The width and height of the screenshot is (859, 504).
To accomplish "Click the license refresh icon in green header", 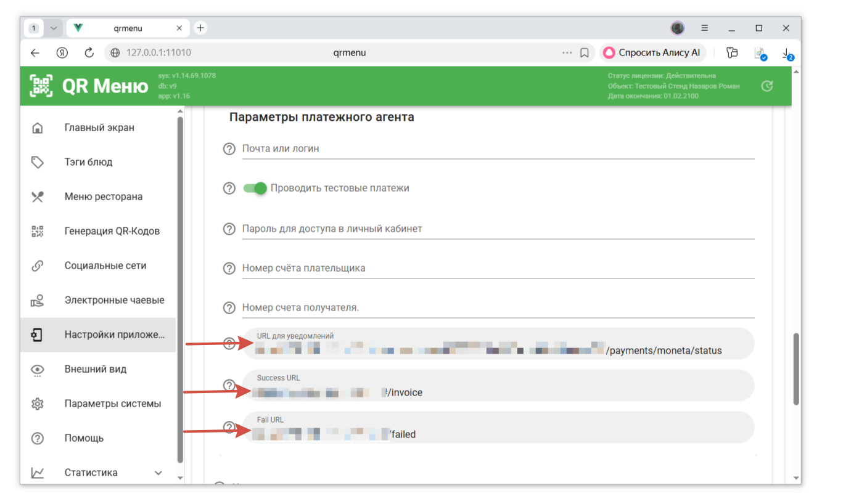I will click(767, 86).
